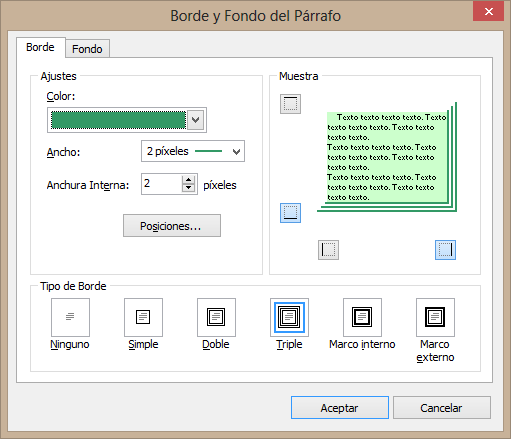Open the Color dropdown arrow

click(x=196, y=120)
